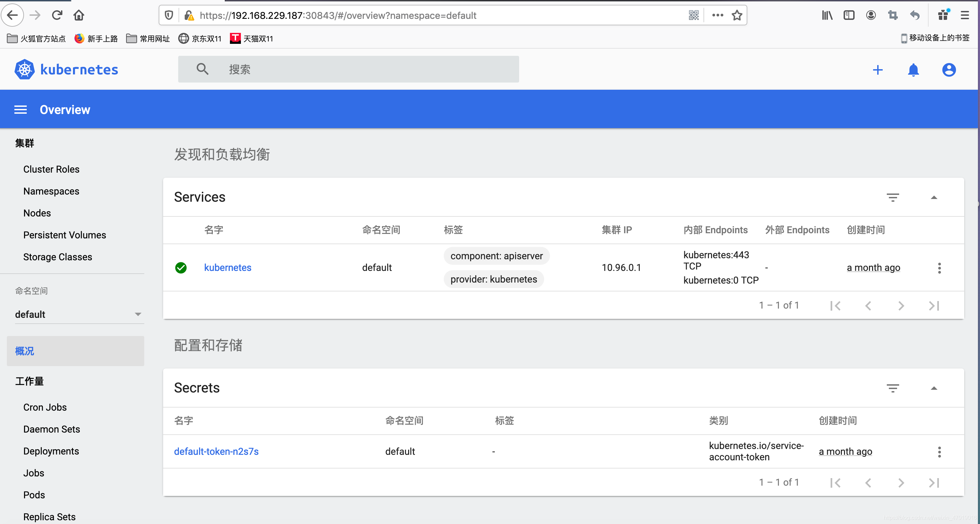Go to previous page in Secrets pagination
Viewport: 980px width, 524px height.
click(x=868, y=483)
